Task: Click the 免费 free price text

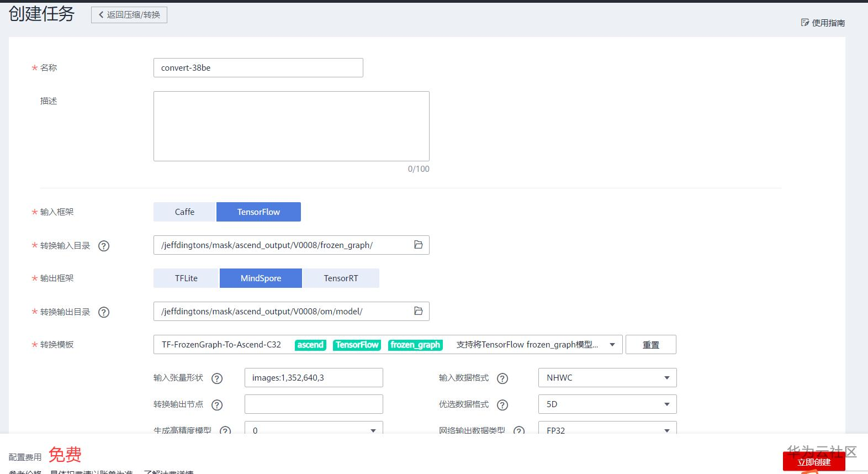Action: (x=65, y=455)
